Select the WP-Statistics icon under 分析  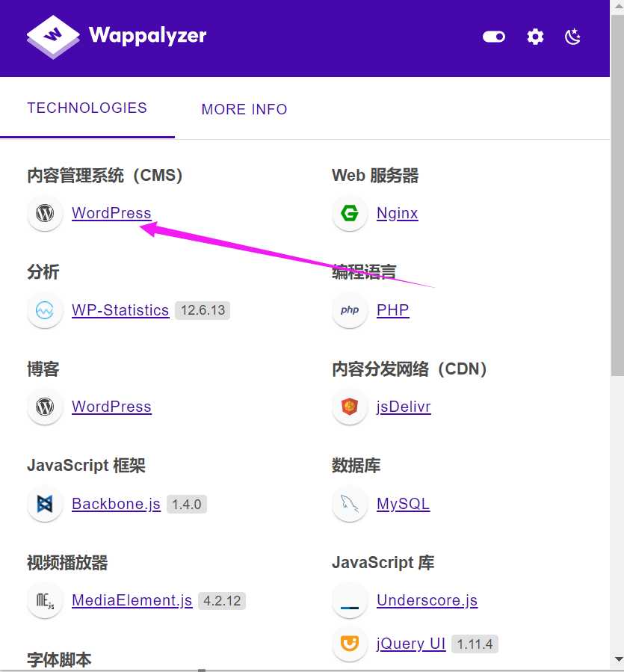pos(45,310)
